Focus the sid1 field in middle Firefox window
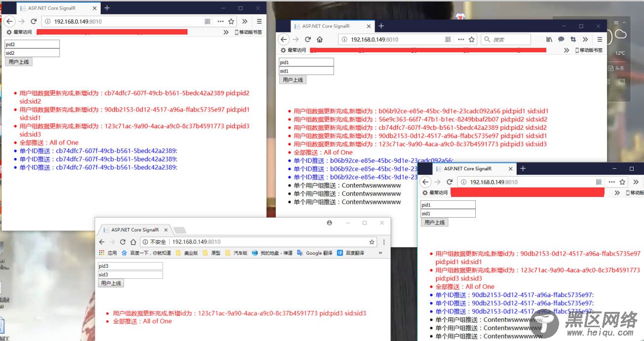This screenshot has height=341, width=644. click(306, 71)
